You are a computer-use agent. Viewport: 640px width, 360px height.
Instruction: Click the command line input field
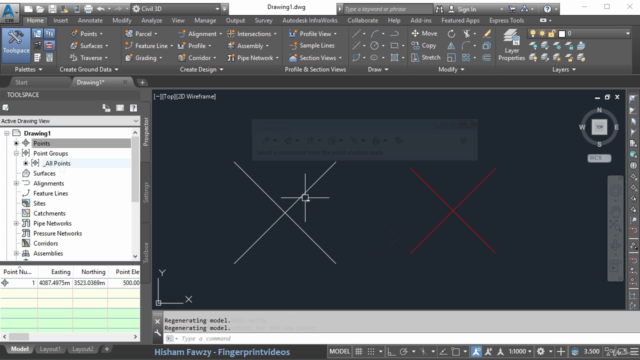400,338
